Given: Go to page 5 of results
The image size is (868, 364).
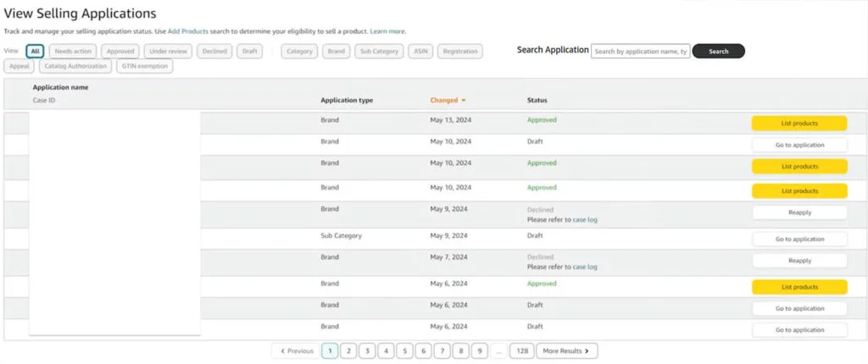Looking at the screenshot, I should click(403, 350).
